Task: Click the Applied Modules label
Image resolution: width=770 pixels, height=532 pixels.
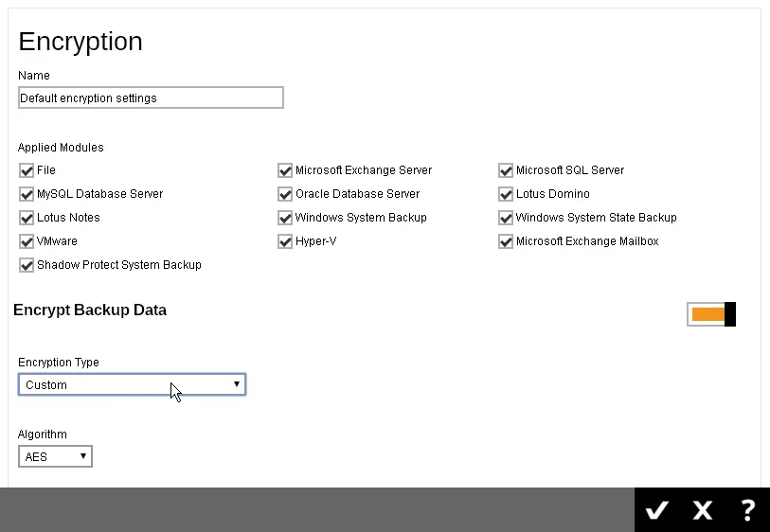Action: point(61,148)
